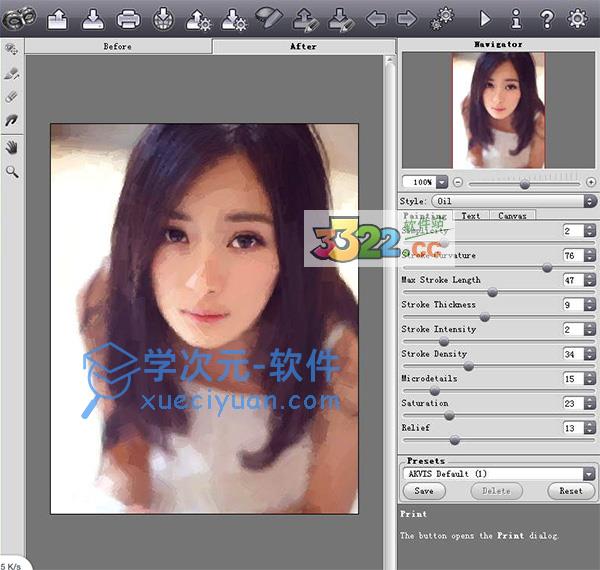Screen dimensions: 600x570
Task: Click the Stroke Intensity stepper arrows
Action: point(590,329)
